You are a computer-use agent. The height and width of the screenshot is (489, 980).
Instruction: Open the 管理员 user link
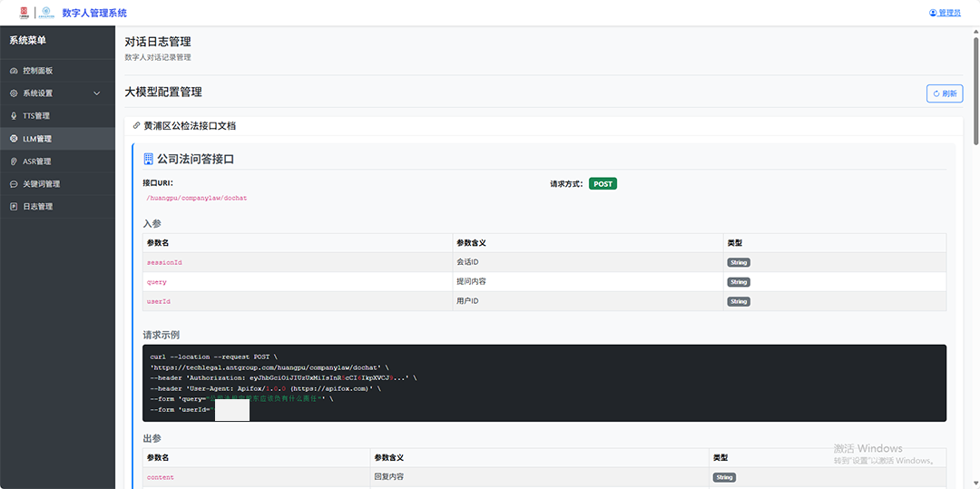pos(945,13)
